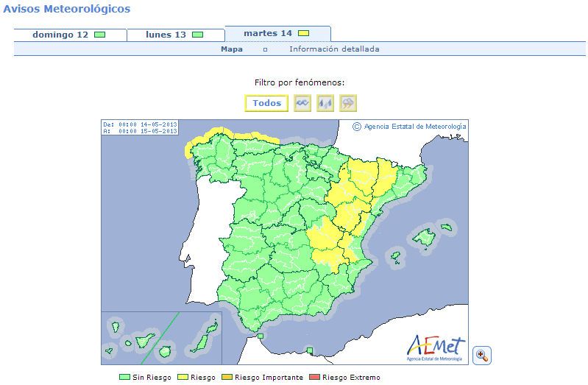Click the orange Riesgo Importante legend swatch

(x=227, y=377)
